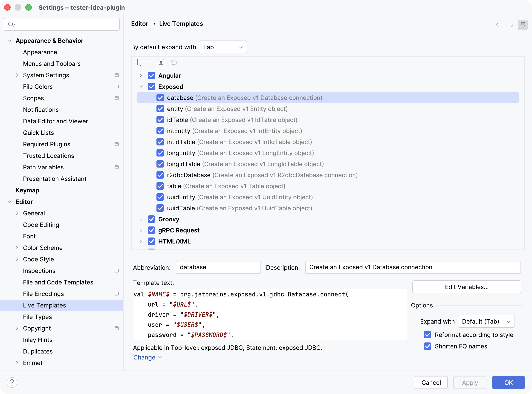Click project-level icon beside Copyright
Viewport: 532px width, 394px height.
click(x=117, y=328)
